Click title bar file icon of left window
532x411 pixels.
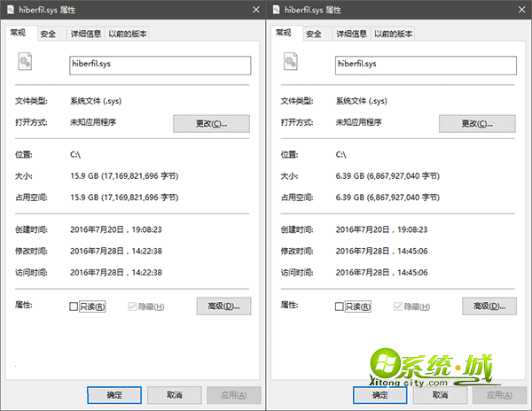point(11,10)
